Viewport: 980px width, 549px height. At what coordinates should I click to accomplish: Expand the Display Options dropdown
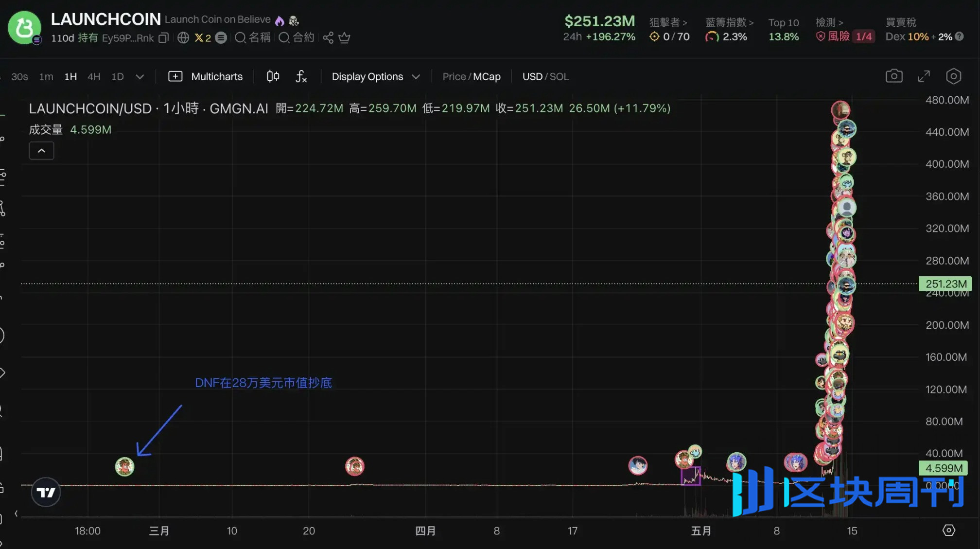click(375, 77)
